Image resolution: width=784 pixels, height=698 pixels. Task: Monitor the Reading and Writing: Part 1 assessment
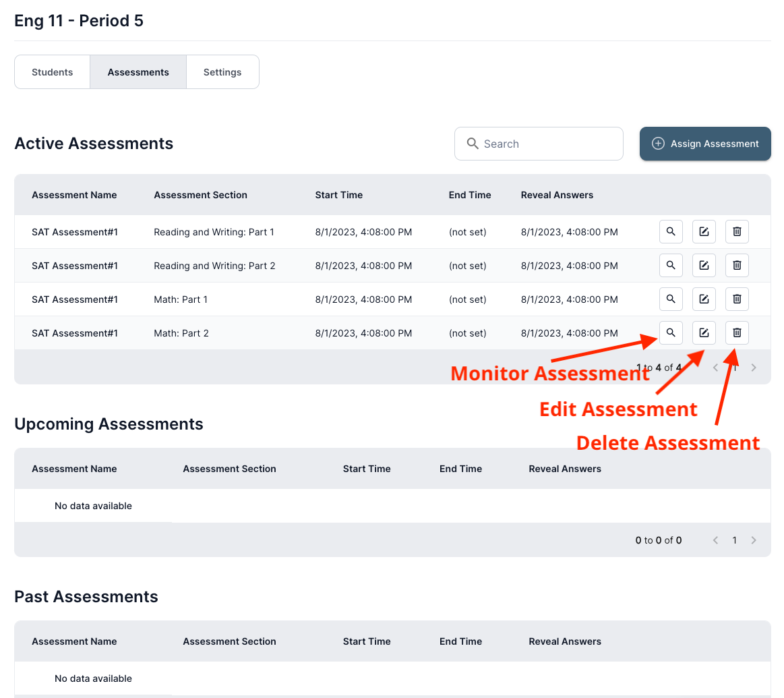pos(671,231)
